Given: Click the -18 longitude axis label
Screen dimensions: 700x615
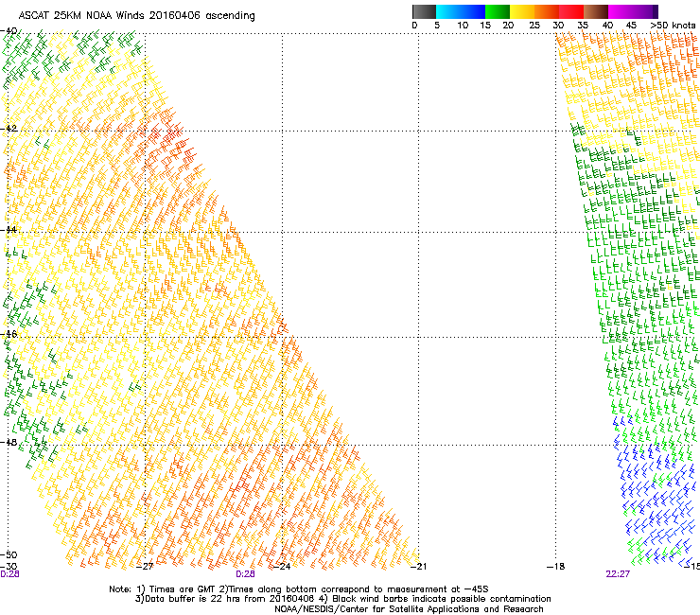Looking at the screenshot, I should coord(556,567).
